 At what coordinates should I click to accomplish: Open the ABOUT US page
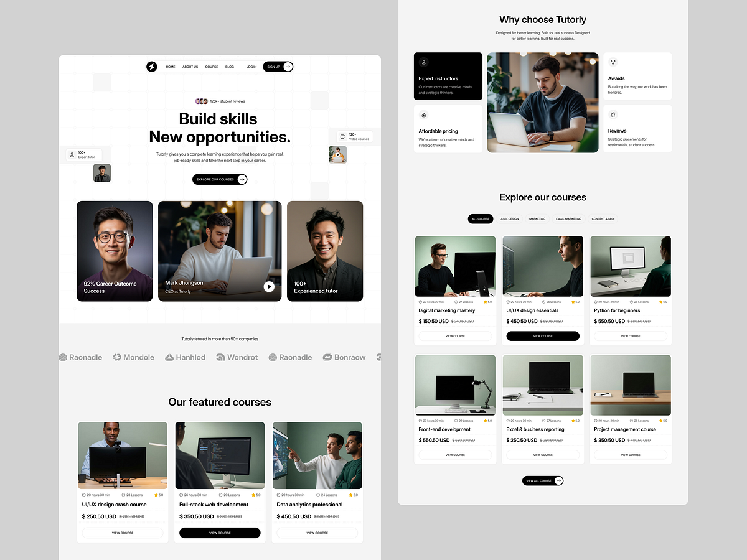coord(190,67)
